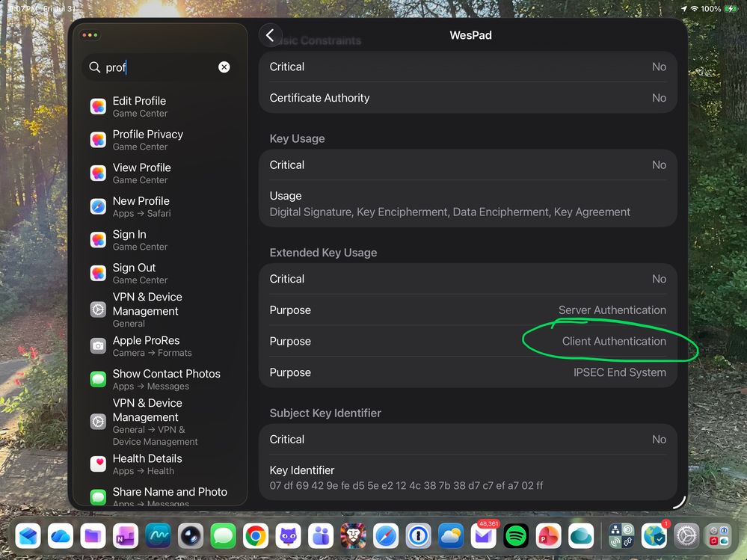Open the three-dot window controls

tap(90, 34)
